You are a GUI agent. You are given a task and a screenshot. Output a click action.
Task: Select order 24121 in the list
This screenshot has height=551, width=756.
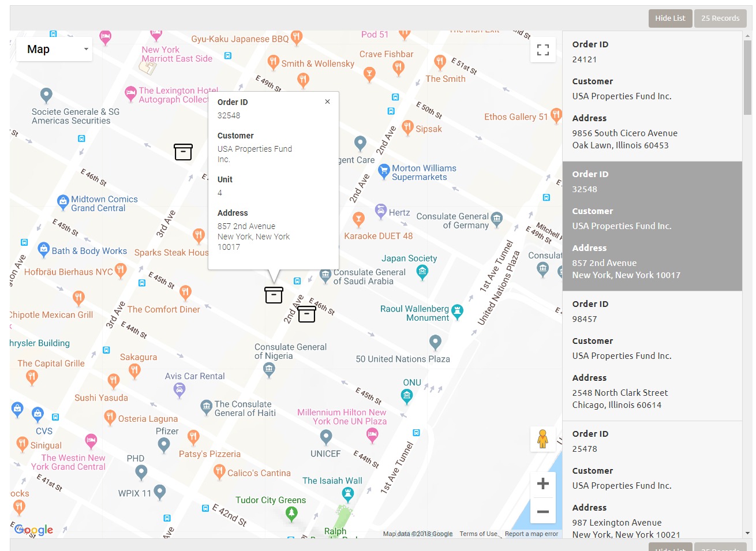652,96
